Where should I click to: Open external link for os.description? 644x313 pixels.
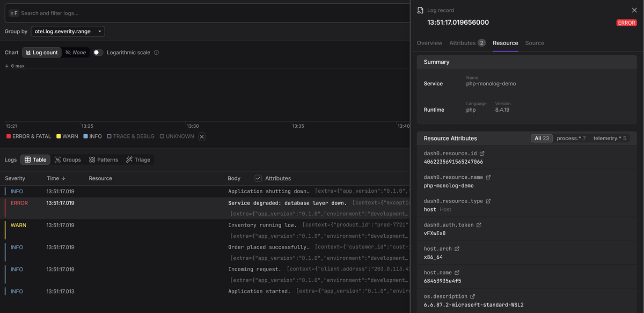click(473, 296)
